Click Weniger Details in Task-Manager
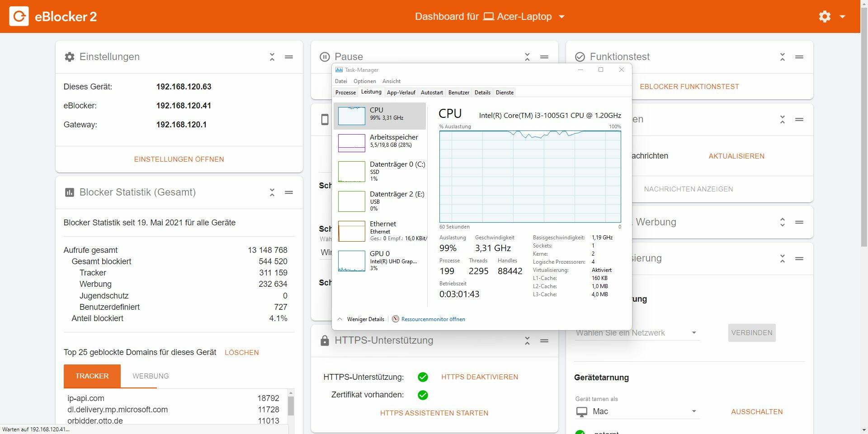 tap(361, 319)
